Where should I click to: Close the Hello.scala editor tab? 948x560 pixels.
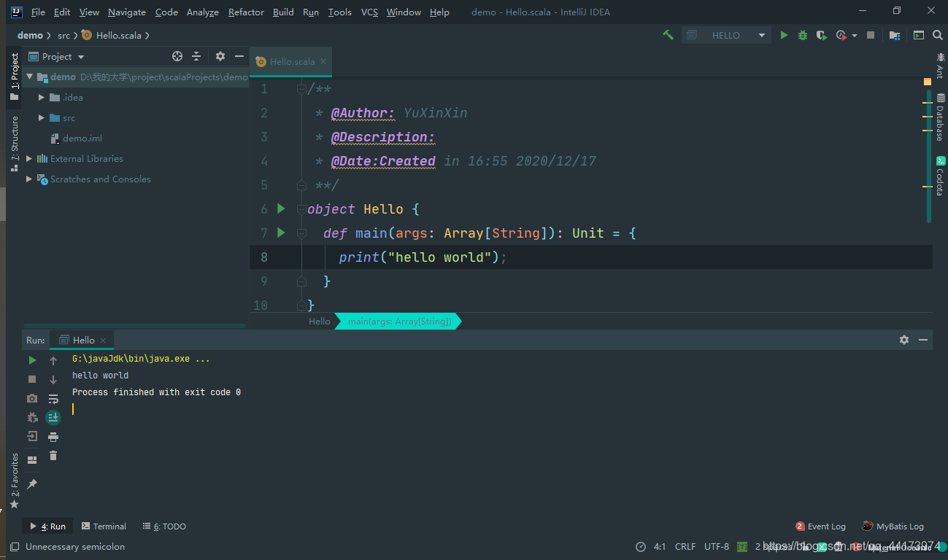pyautogui.click(x=322, y=62)
